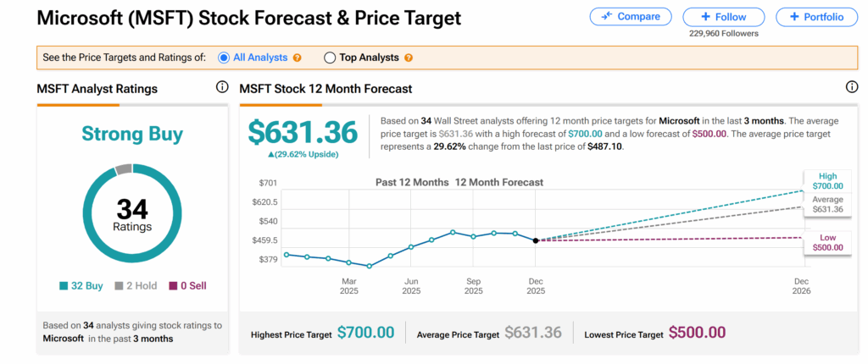This screenshot has height=364, width=868.
Task: Click the Low $500.00 forecast label
Action: pyautogui.click(x=826, y=242)
